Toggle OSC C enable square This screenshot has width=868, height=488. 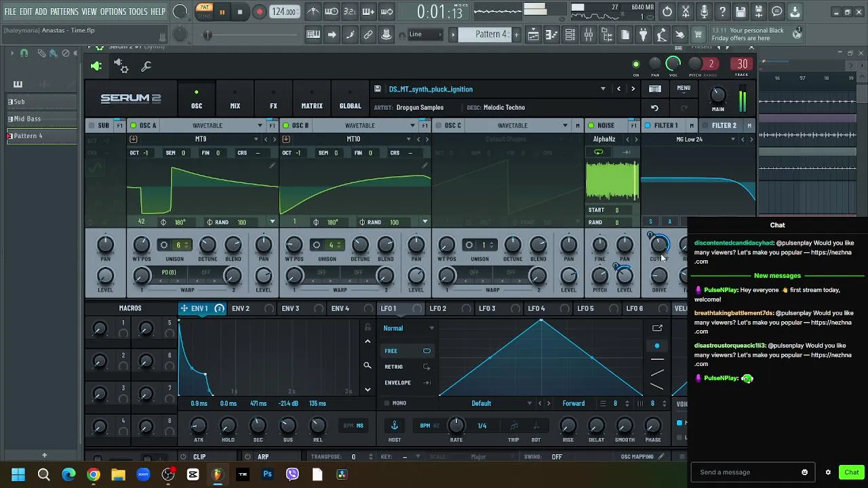click(x=439, y=125)
